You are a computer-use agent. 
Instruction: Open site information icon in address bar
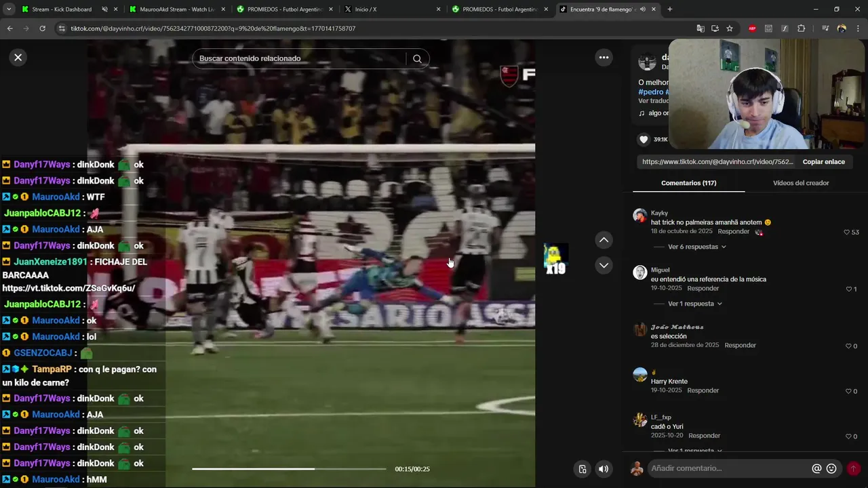click(x=61, y=28)
